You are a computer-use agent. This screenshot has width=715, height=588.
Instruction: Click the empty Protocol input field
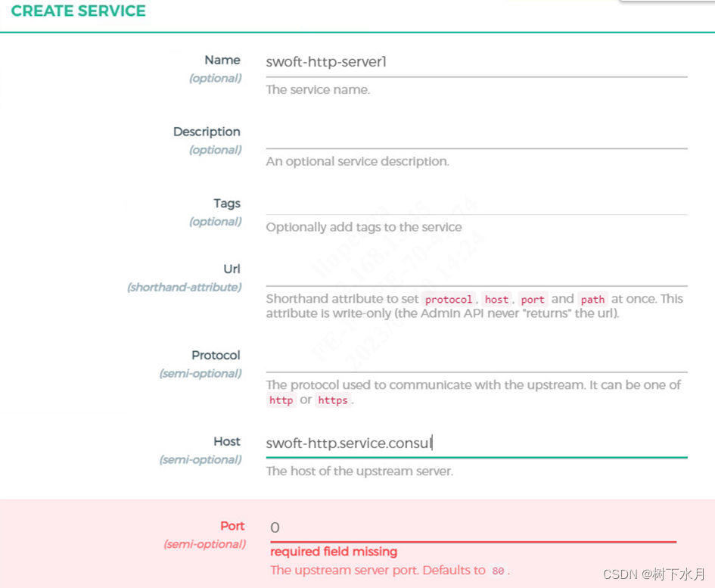pos(477,359)
